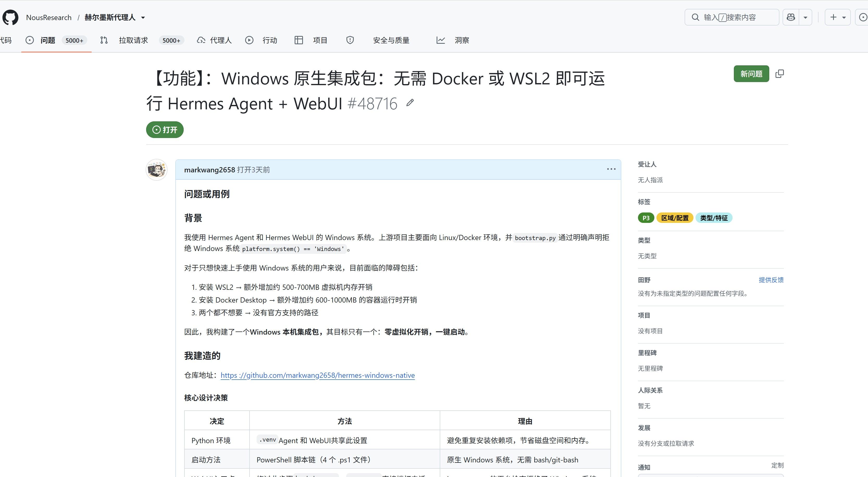Click the 提供反馈 link
Viewport: 868px width, 477px height.
(x=771, y=280)
